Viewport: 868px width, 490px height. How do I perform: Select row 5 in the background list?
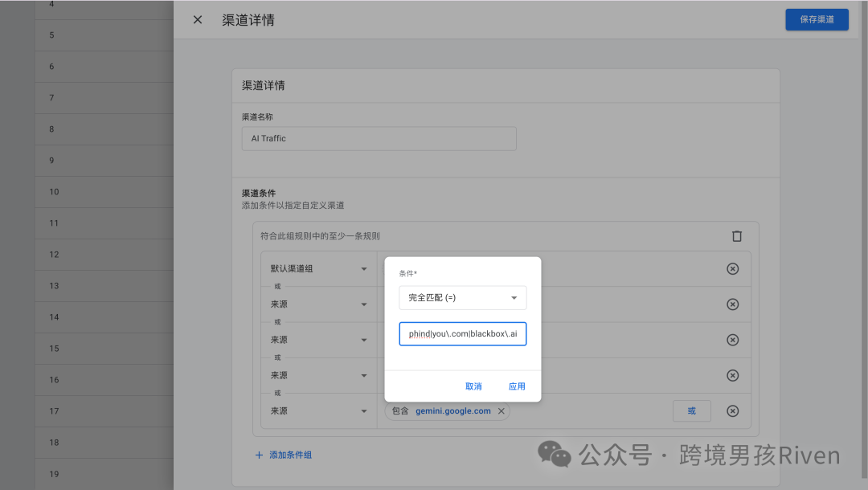click(x=104, y=35)
